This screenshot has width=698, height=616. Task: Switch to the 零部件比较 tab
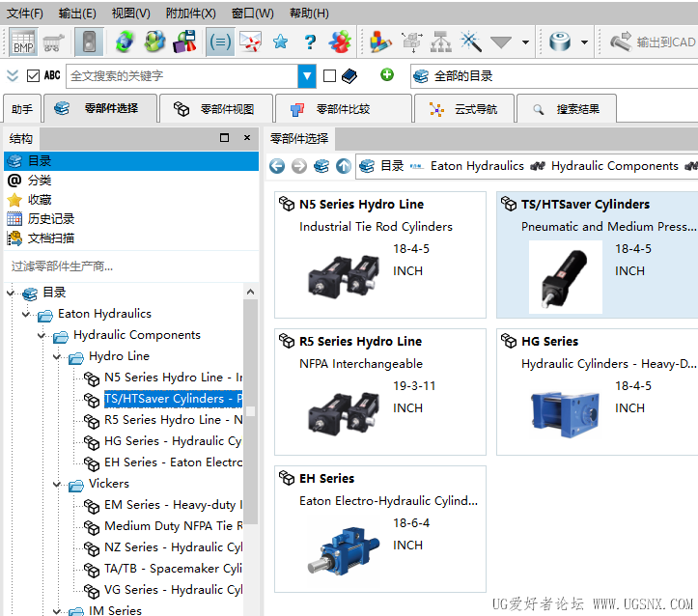343,109
